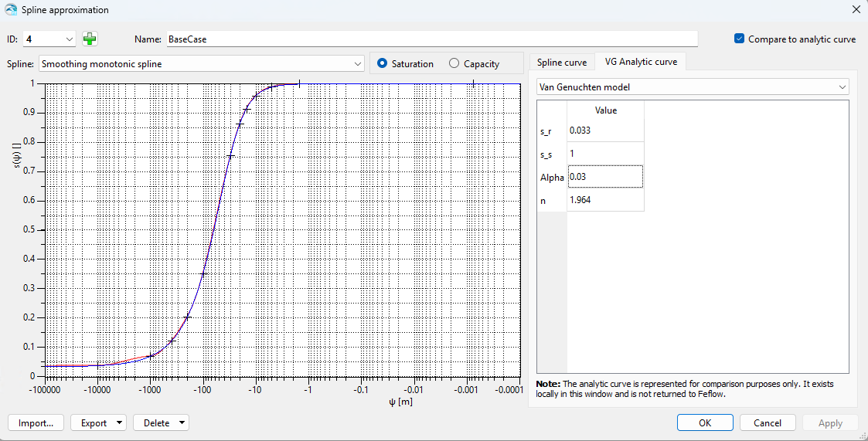Open the Delete button arrow menu
The height and width of the screenshot is (441, 868).
182,423
